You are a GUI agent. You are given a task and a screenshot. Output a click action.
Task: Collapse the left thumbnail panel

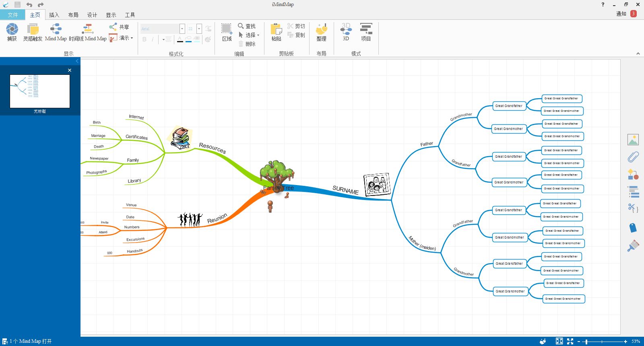point(77,61)
